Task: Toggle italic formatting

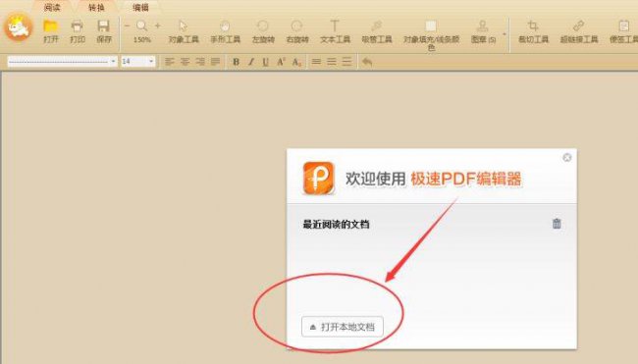Action: [251, 62]
